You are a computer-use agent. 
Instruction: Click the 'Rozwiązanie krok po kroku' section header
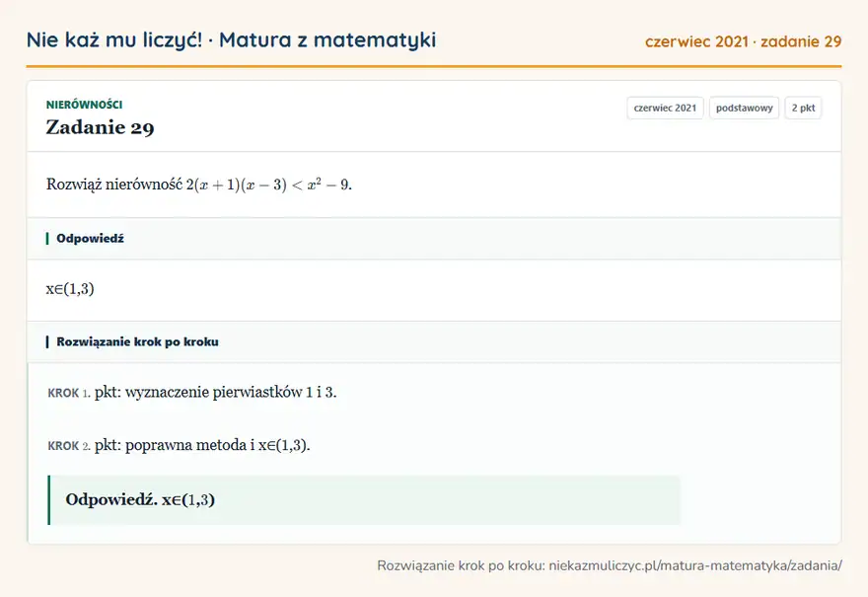434,341
